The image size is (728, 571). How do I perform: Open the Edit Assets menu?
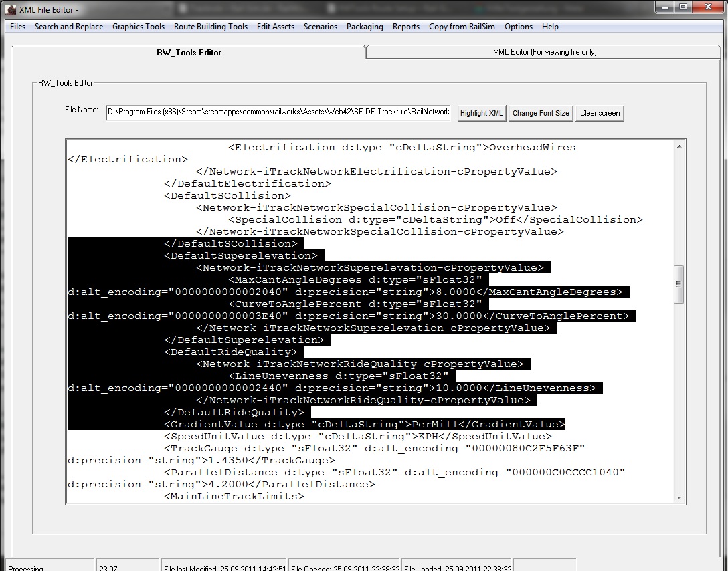click(x=276, y=27)
